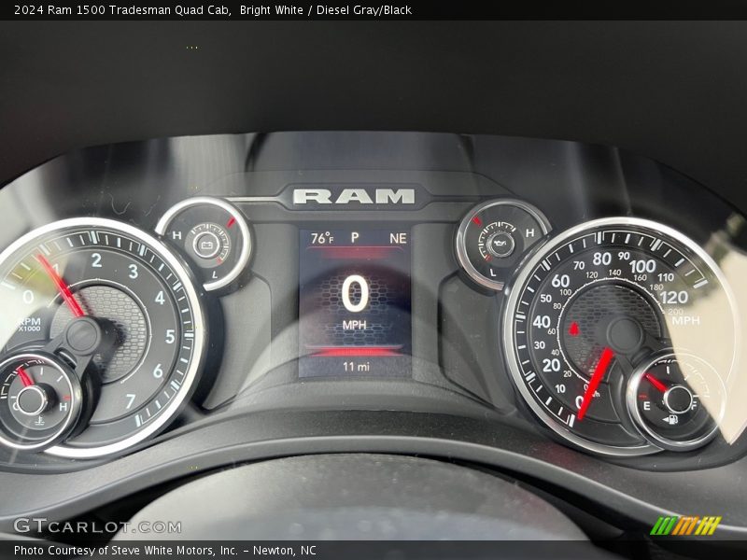Click the P gear position indicator
747x560 pixels.
tap(355, 238)
